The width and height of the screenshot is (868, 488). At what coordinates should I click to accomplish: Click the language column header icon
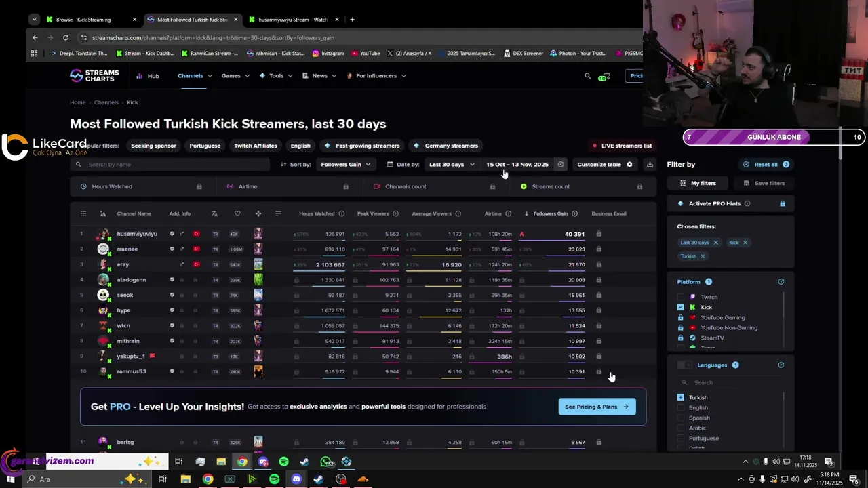[214, 213]
